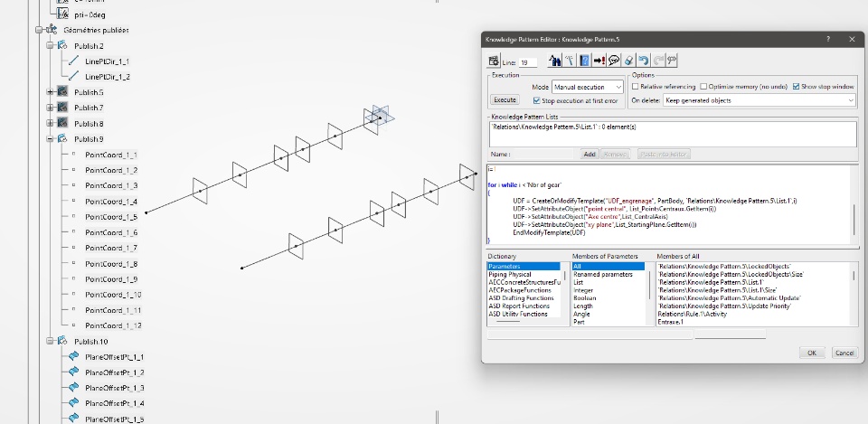Screen dimensions: 868x424
Task: Click Cancel in Knowledge Pattern Editor
Action: [x=844, y=353]
